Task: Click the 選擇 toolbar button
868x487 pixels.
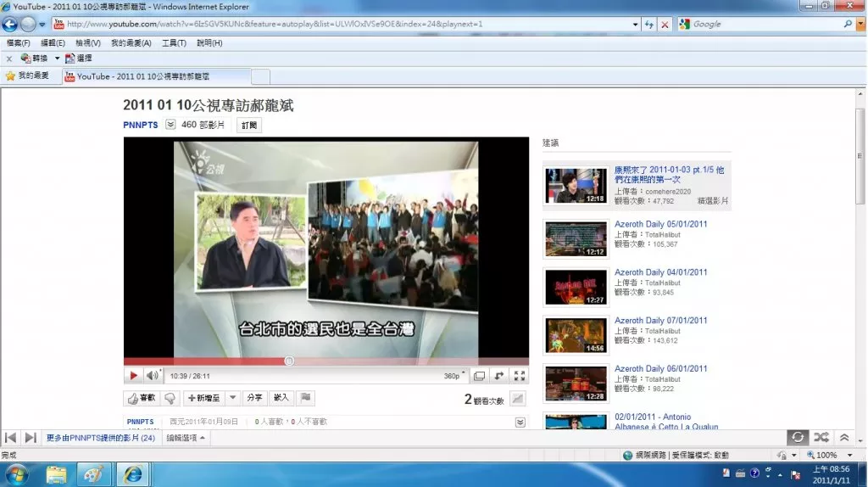Action: (78, 58)
